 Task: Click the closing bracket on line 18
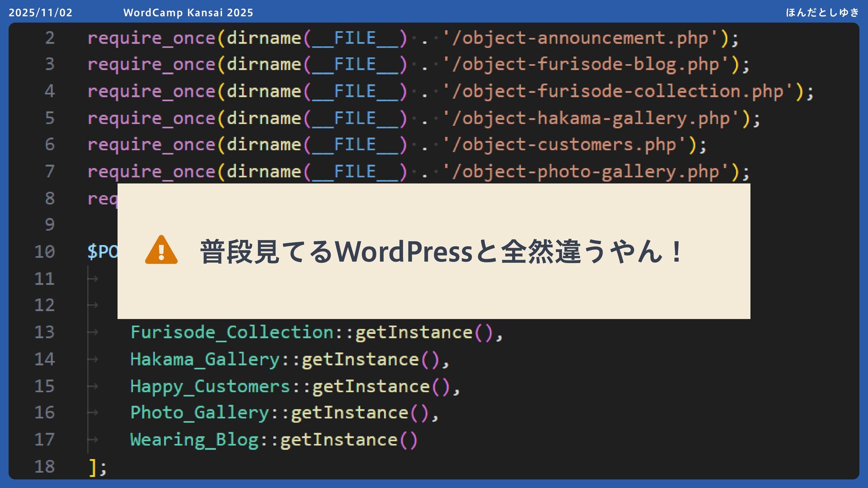pos(93,467)
